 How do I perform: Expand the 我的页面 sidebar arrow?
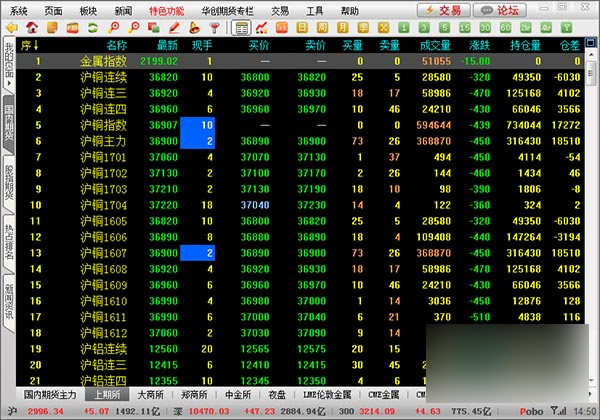[x=9, y=83]
